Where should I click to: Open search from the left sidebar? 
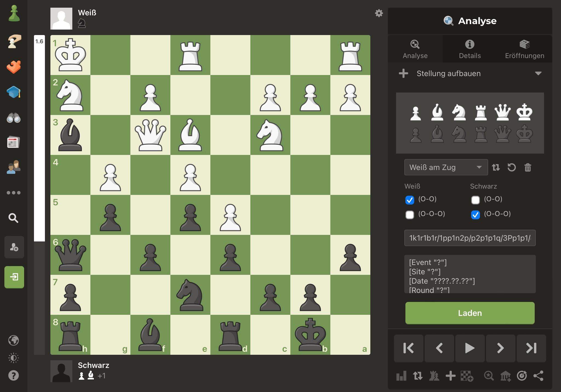tap(13, 218)
